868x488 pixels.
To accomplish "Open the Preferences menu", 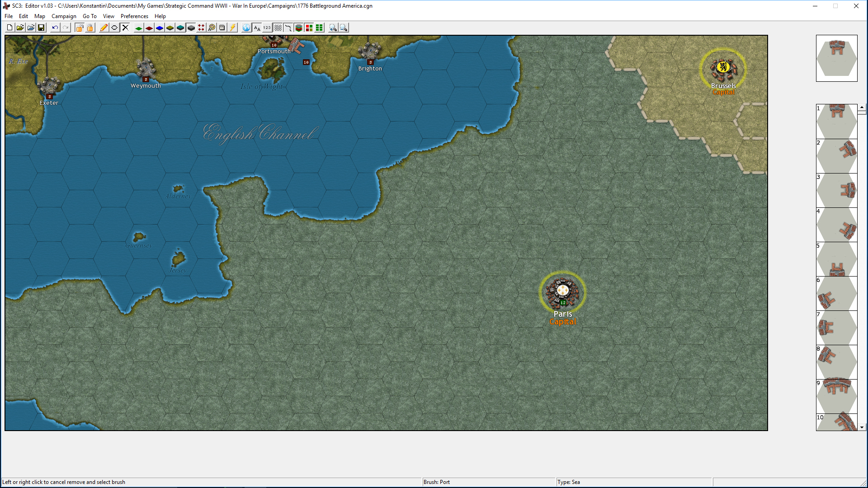I will pos(134,16).
